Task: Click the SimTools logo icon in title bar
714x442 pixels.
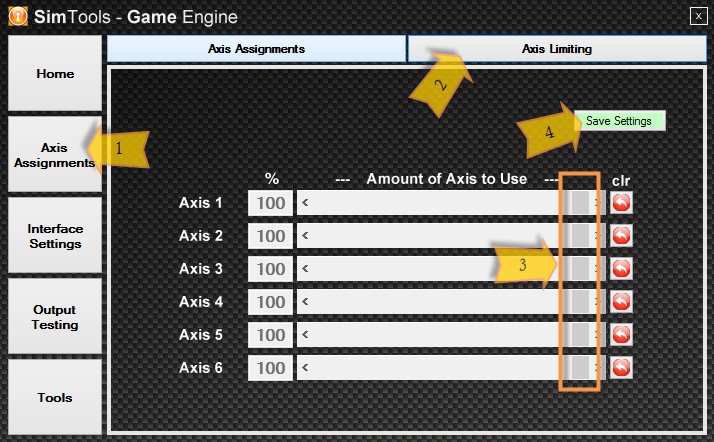Action: pyautogui.click(x=18, y=16)
